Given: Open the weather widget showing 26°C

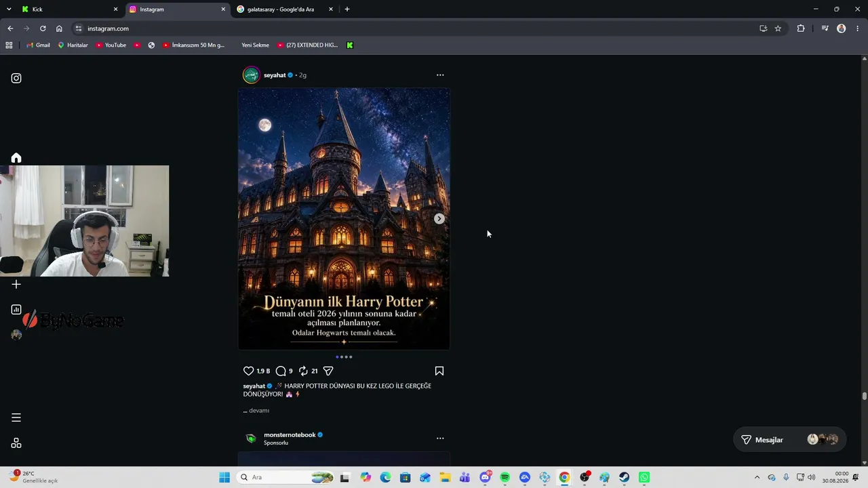Looking at the screenshot, I should (x=33, y=477).
